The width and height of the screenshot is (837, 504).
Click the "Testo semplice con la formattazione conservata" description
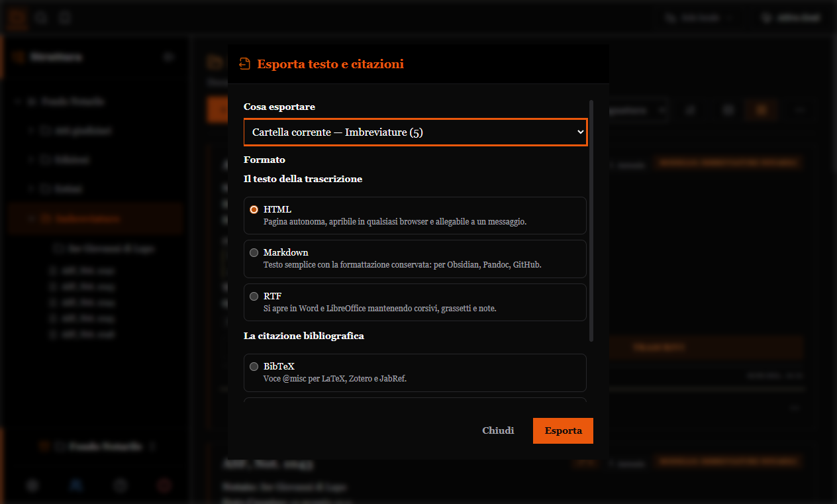pyautogui.click(x=402, y=265)
